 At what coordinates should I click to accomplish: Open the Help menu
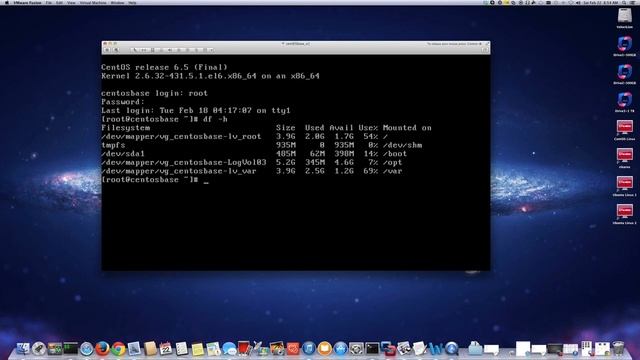(132, 2)
